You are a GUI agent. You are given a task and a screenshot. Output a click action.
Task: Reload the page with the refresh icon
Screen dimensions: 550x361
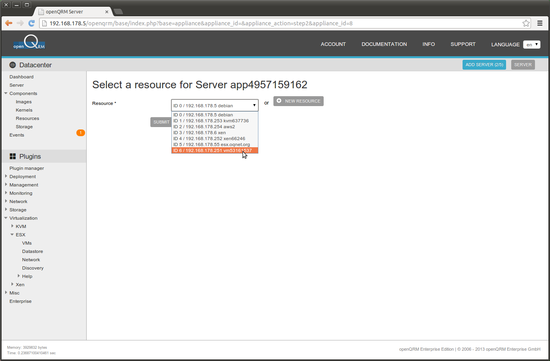tap(31, 23)
